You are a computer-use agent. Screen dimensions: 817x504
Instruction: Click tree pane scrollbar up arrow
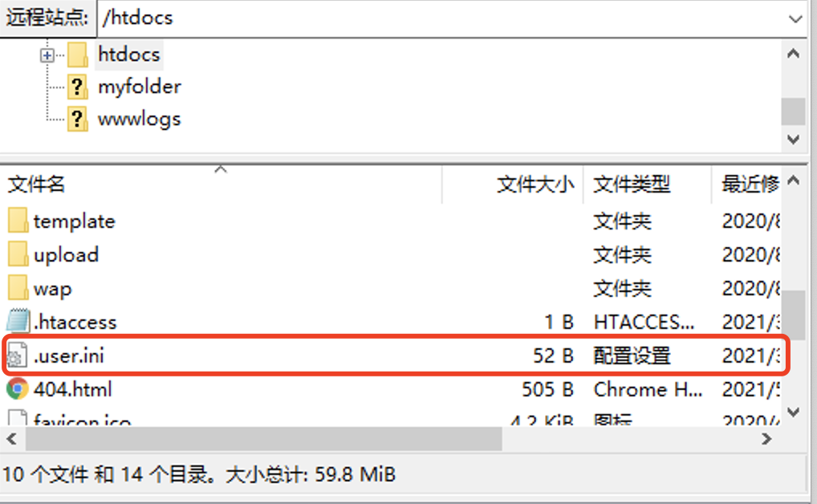[794, 54]
